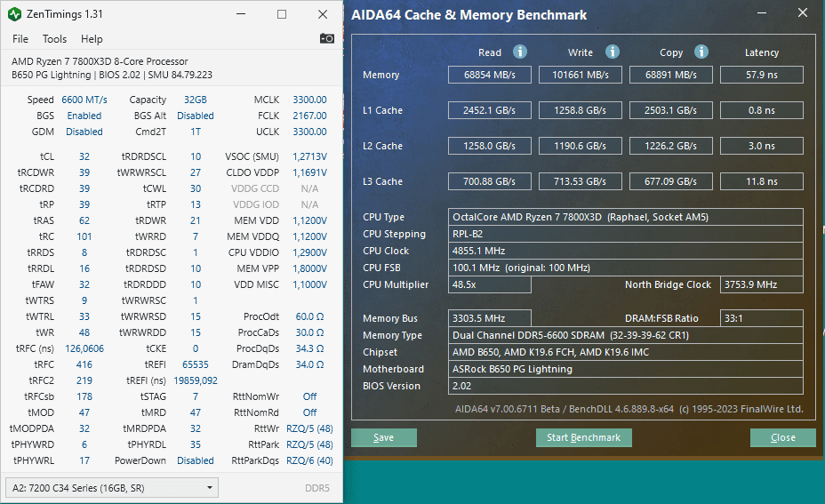The height and width of the screenshot is (504, 825).
Task: Click the Cmd2T value 1T
Action: 196,132
